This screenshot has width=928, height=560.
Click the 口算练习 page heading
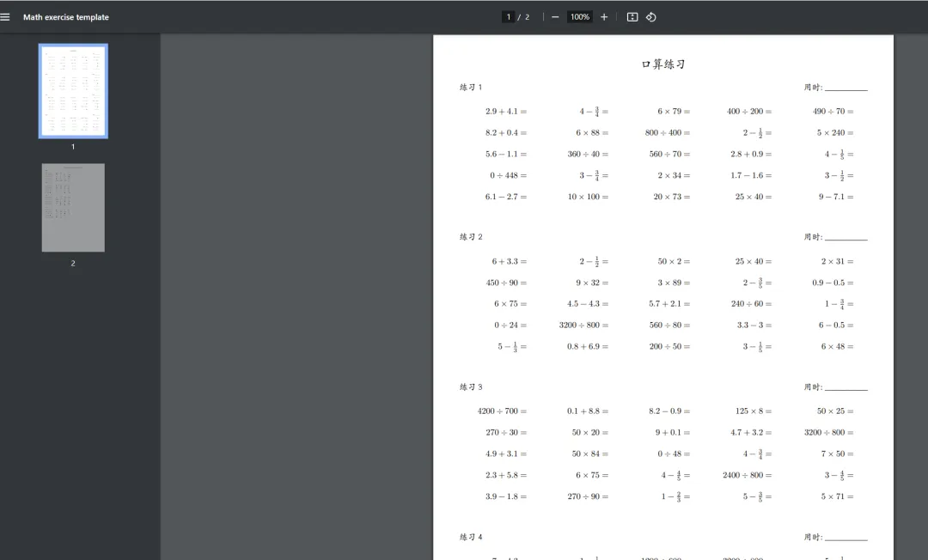click(662, 64)
